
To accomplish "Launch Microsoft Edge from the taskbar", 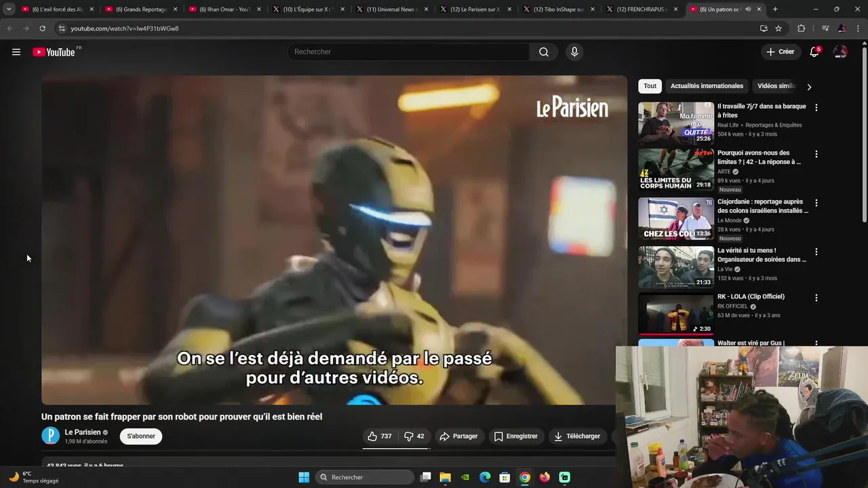I will (485, 477).
